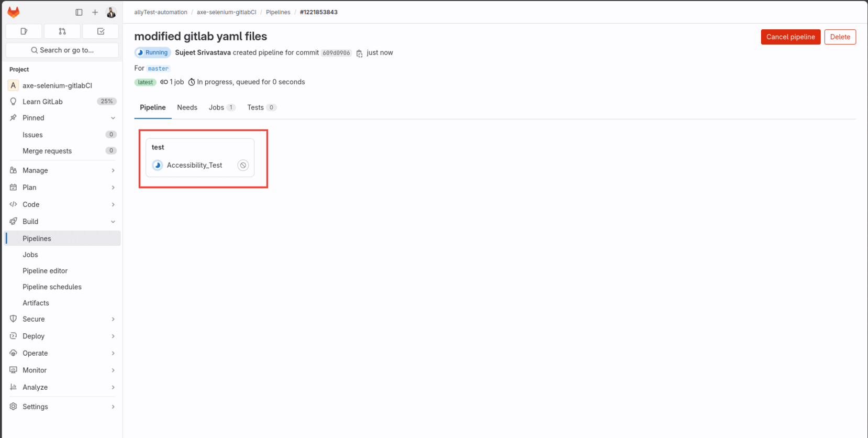Viewport: 868px width, 438px height.
Task: Open the to-do list shortcut icon
Action: [101, 31]
